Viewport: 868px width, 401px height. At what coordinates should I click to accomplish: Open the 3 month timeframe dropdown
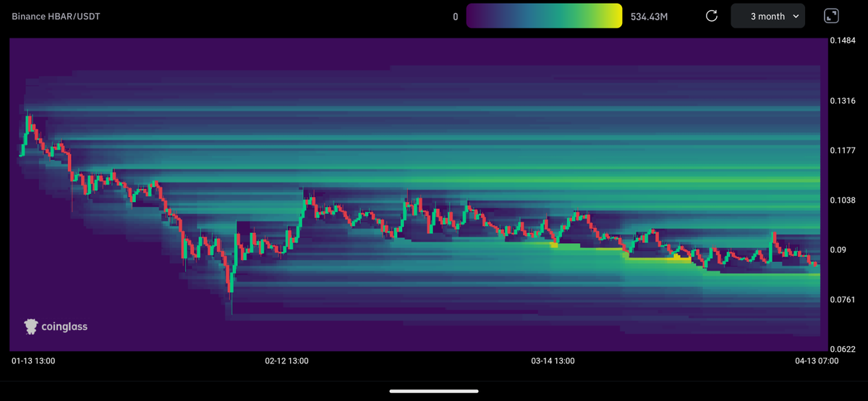pos(768,16)
